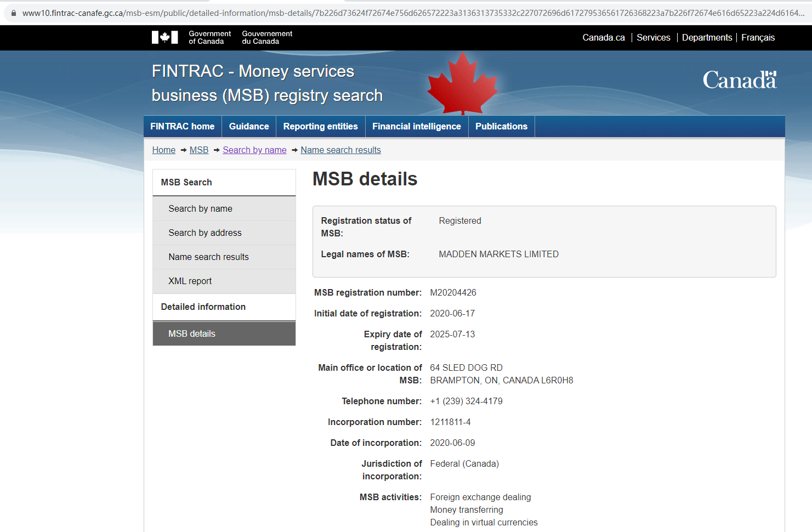Click the Government of Canada text
812x532 pixels.
[209, 37]
